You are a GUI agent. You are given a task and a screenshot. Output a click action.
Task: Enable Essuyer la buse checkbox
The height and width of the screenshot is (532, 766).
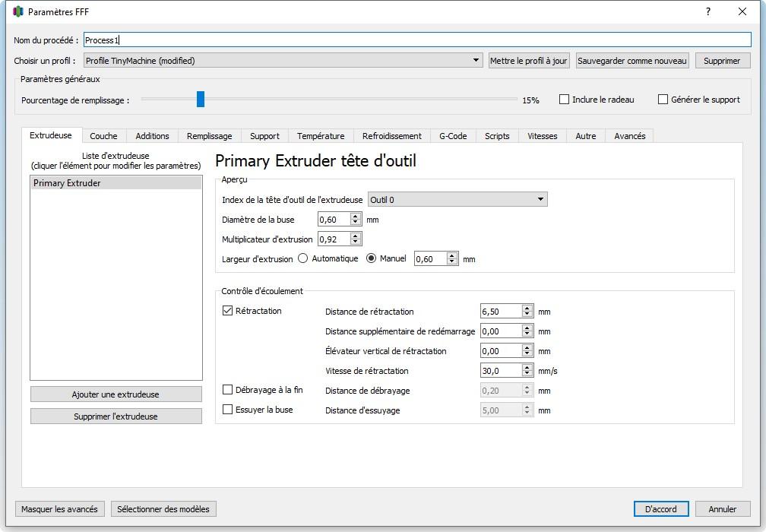pos(228,410)
